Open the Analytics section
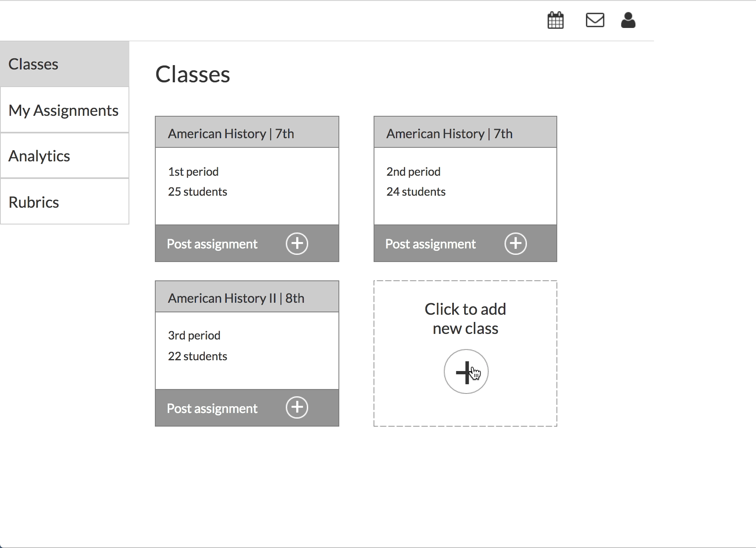 [39, 156]
